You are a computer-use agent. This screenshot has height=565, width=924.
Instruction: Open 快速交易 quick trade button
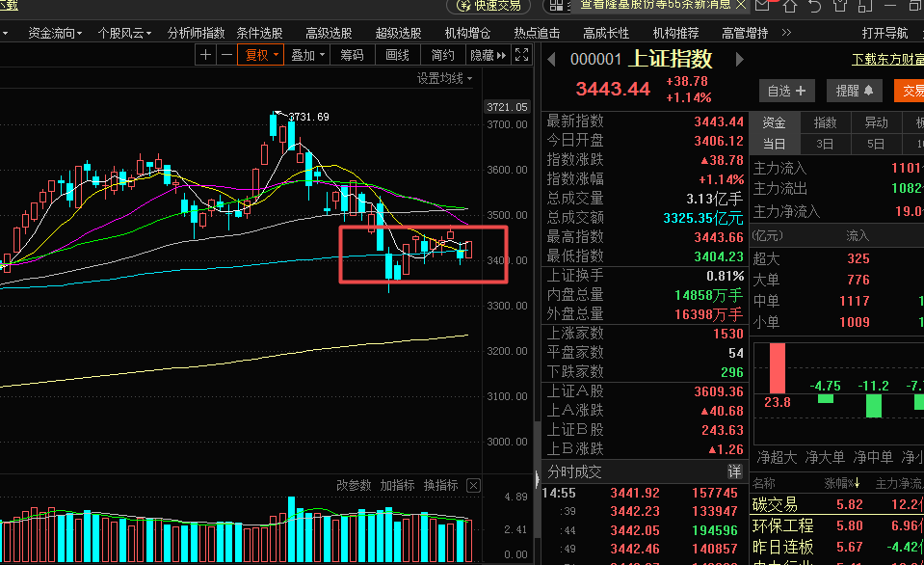point(488,6)
